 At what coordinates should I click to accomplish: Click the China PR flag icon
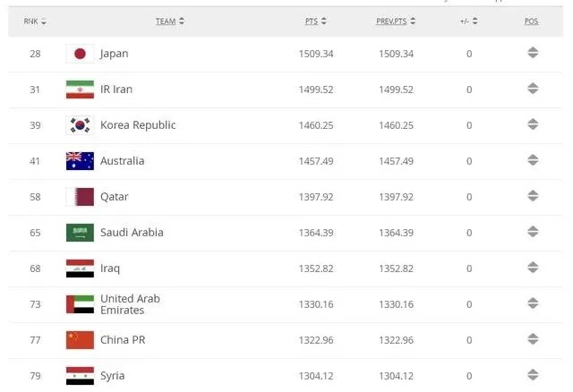pyautogui.click(x=79, y=340)
